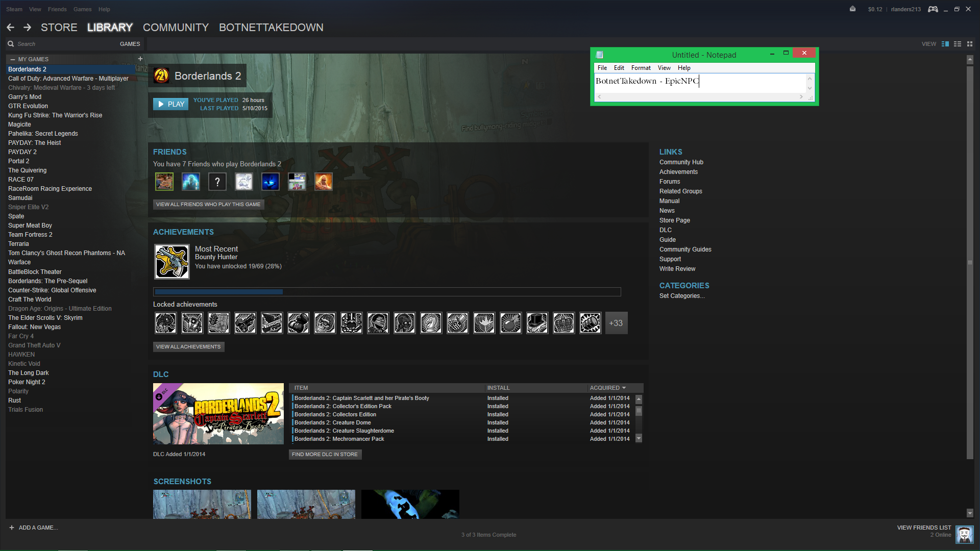View the last locked achievement icon before +33
Viewport: 980px width, 551px height.
[x=591, y=323]
